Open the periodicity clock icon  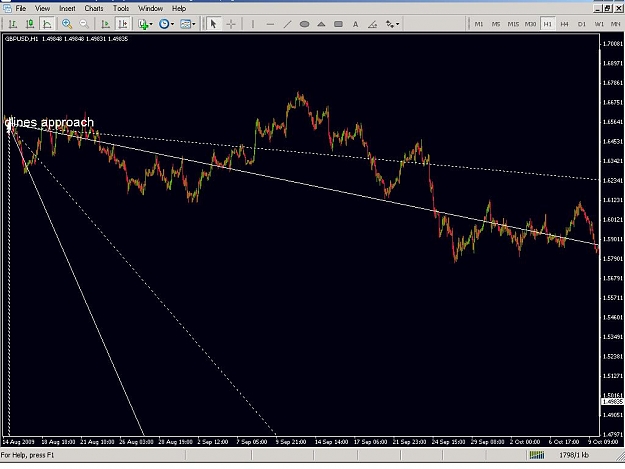(x=164, y=24)
